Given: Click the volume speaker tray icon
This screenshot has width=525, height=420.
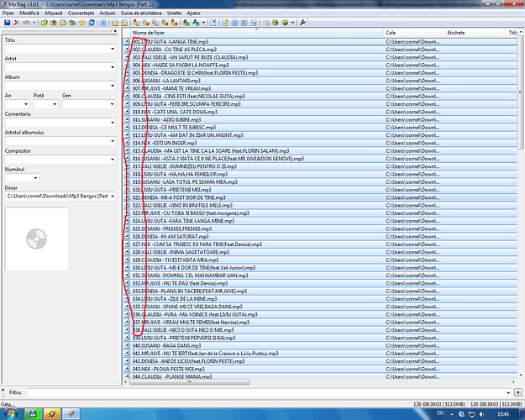Looking at the screenshot, I should pyautogui.click(x=482, y=414).
